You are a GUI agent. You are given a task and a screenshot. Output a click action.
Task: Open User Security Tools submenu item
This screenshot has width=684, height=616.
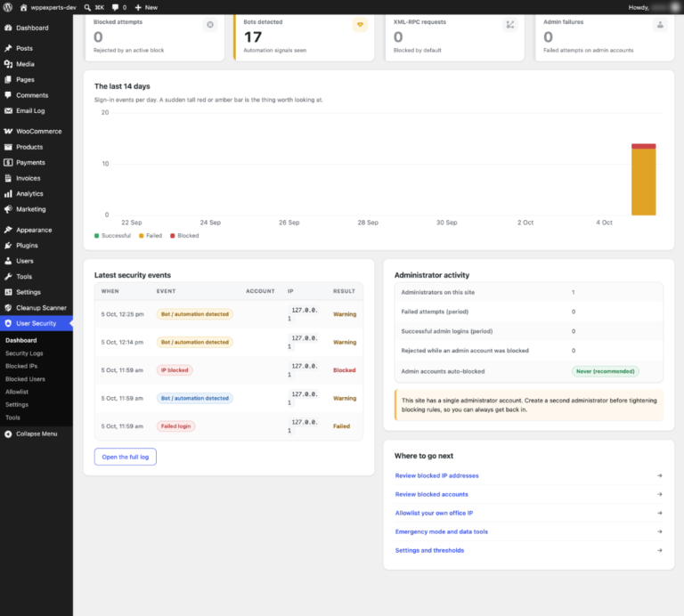tap(12, 417)
